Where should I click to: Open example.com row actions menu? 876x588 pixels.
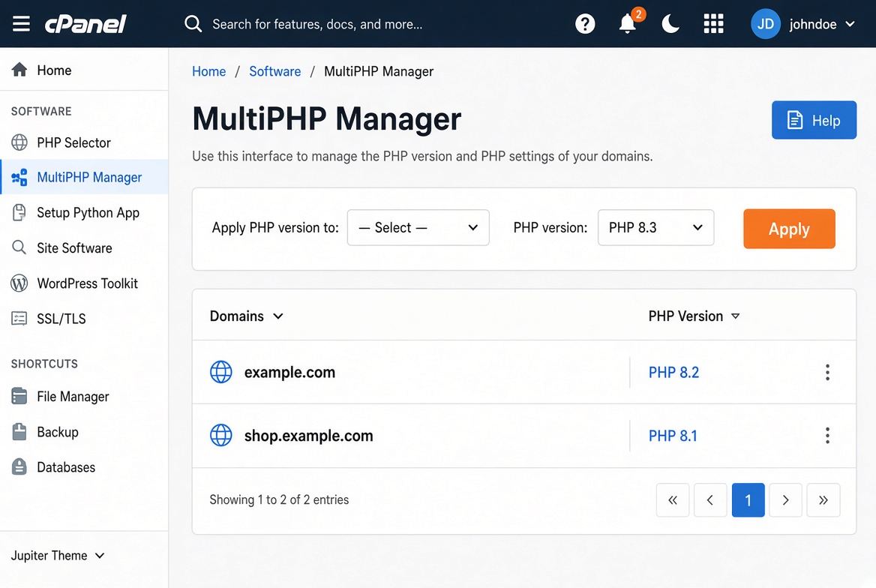827,372
